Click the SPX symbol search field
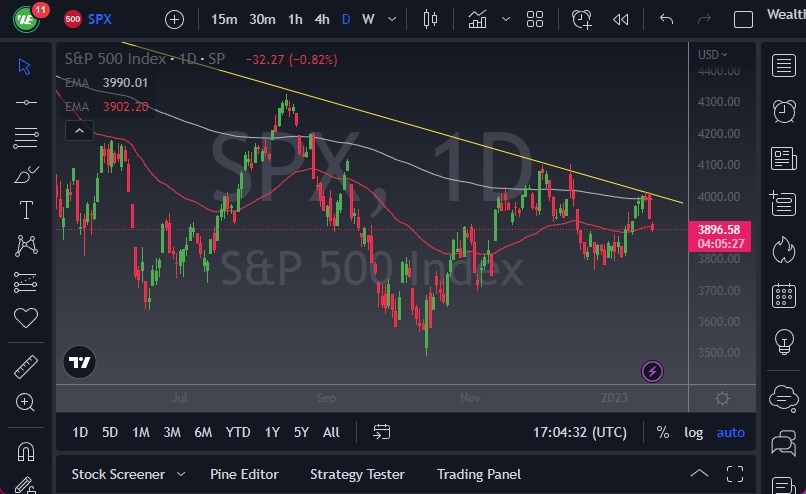Viewport: 806px width, 494px height. coord(100,19)
